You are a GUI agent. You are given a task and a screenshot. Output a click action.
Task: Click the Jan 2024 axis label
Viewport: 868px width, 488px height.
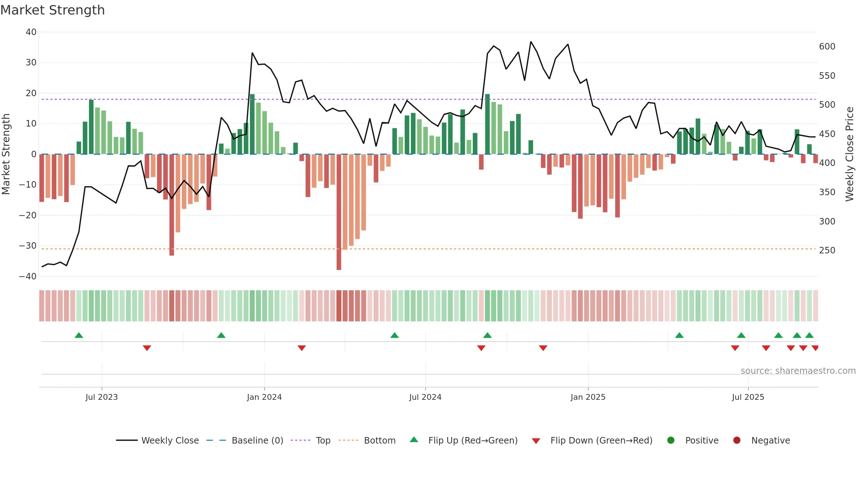tap(264, 397)
